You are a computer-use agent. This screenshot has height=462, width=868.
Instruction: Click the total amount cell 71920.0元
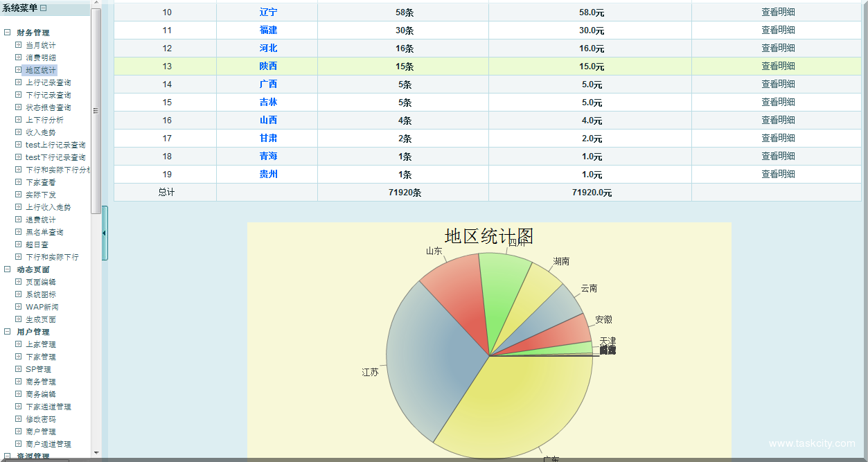point(592,193)
